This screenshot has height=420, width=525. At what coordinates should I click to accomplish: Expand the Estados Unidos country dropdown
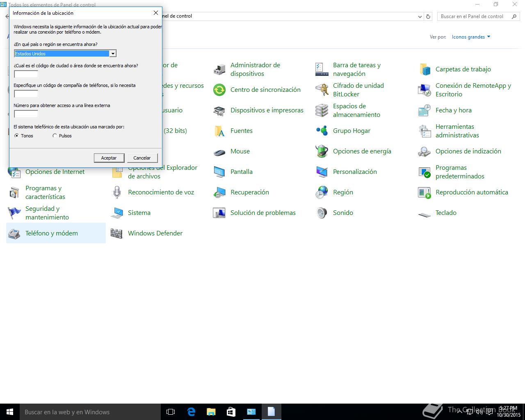click(112, 54)
